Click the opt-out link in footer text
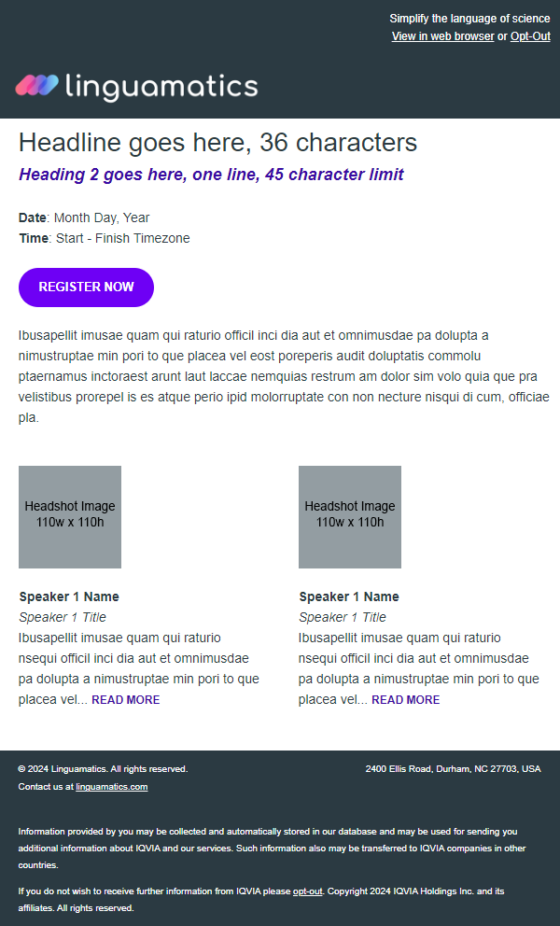Screen dimensions: 560x926 (x=308, y=891)
